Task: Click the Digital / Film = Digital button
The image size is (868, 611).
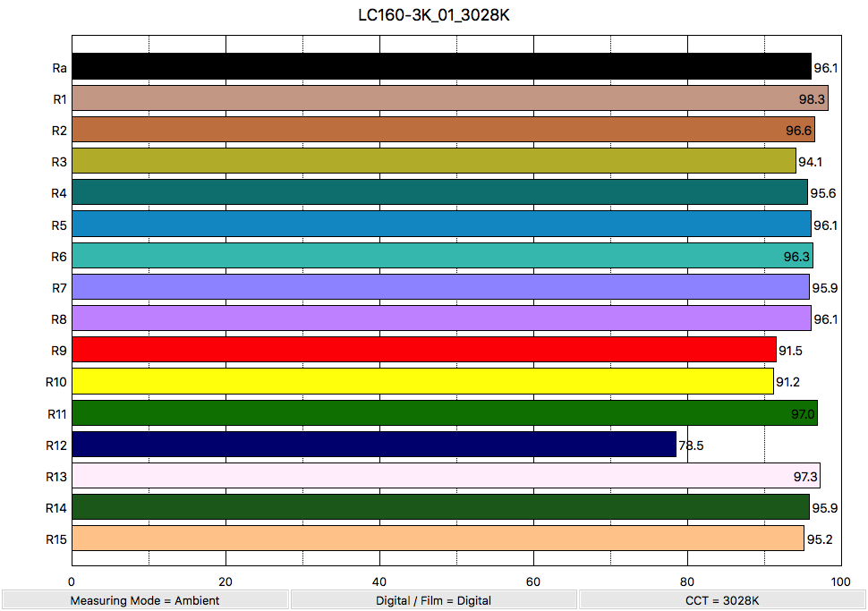Action: pos(433,600)
